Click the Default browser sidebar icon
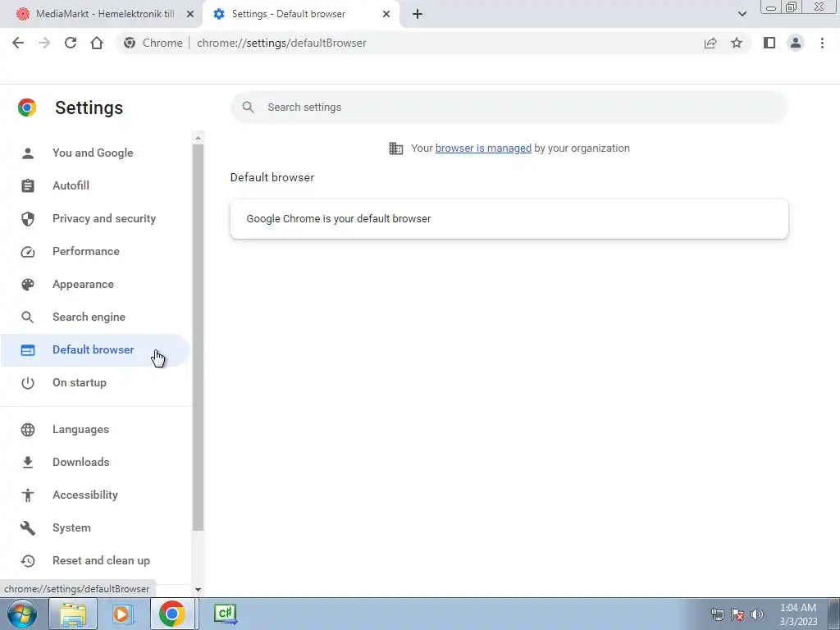 28,350
